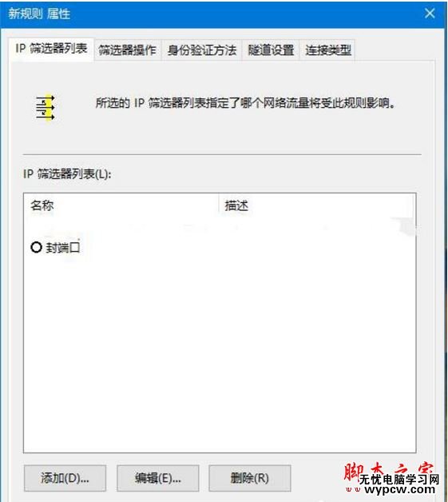Click the wypcw.com watermark link

[400, 489]
